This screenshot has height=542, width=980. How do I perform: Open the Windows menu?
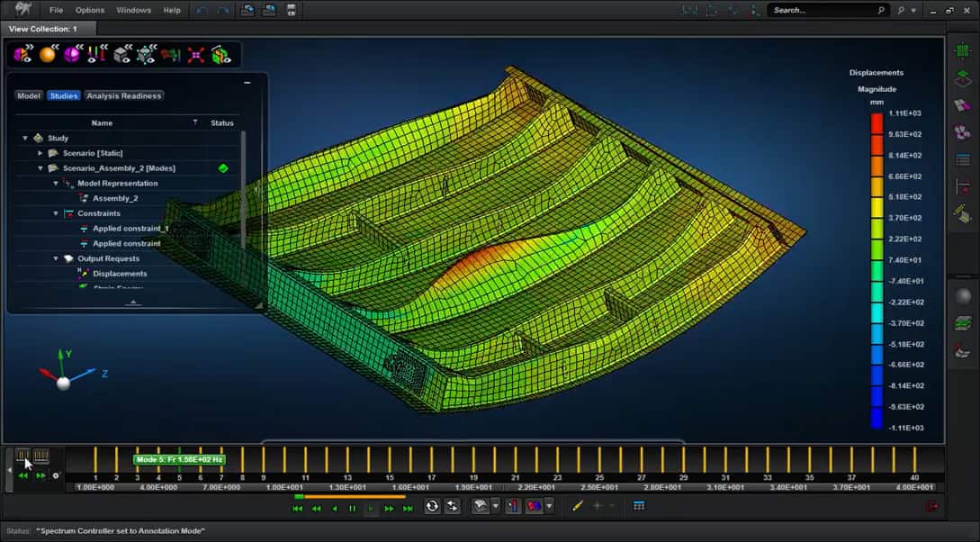click(x=133, y=10)
